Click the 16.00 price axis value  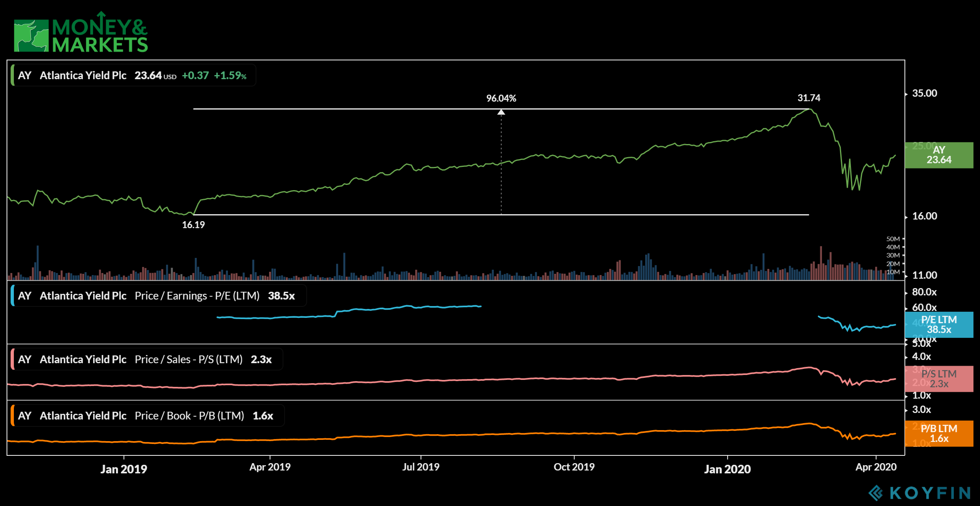924,216
